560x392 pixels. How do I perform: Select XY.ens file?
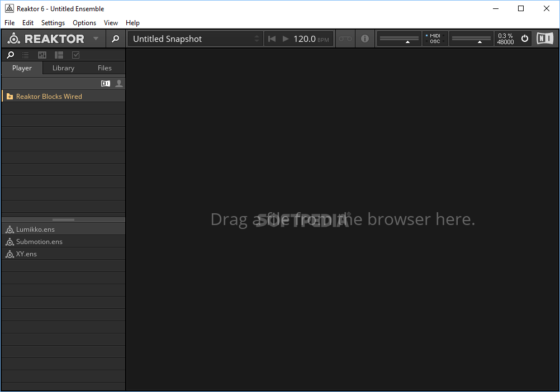click(x=64, y=254)
